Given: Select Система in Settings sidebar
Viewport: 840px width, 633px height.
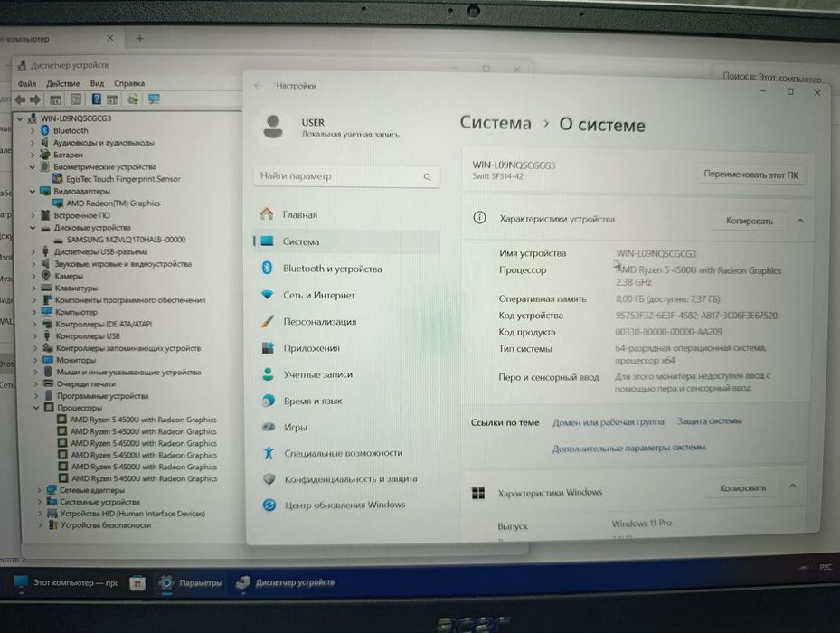Looking at the screenshot, I should pyautogui.click(x=346, y=241).
